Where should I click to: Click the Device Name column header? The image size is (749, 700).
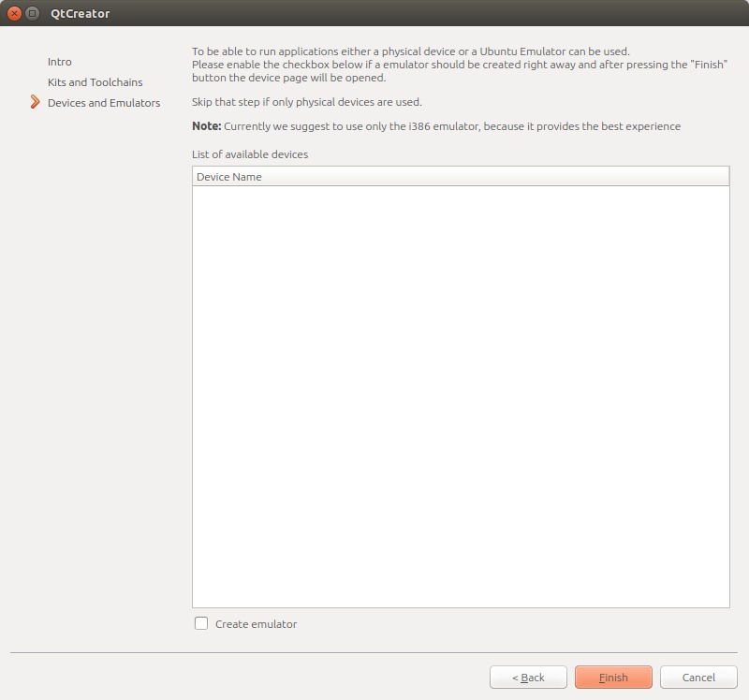tap(461, 177)
